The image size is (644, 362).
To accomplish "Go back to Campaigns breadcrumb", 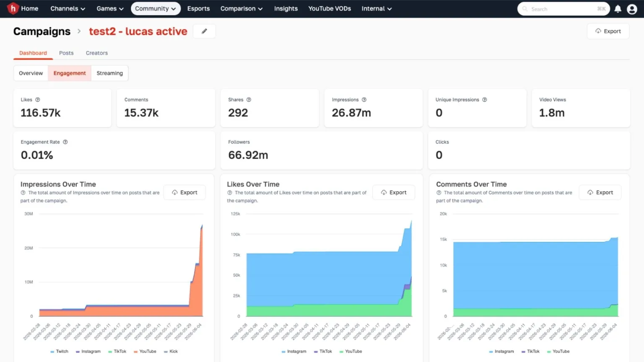I will click(x=42, y=31).
